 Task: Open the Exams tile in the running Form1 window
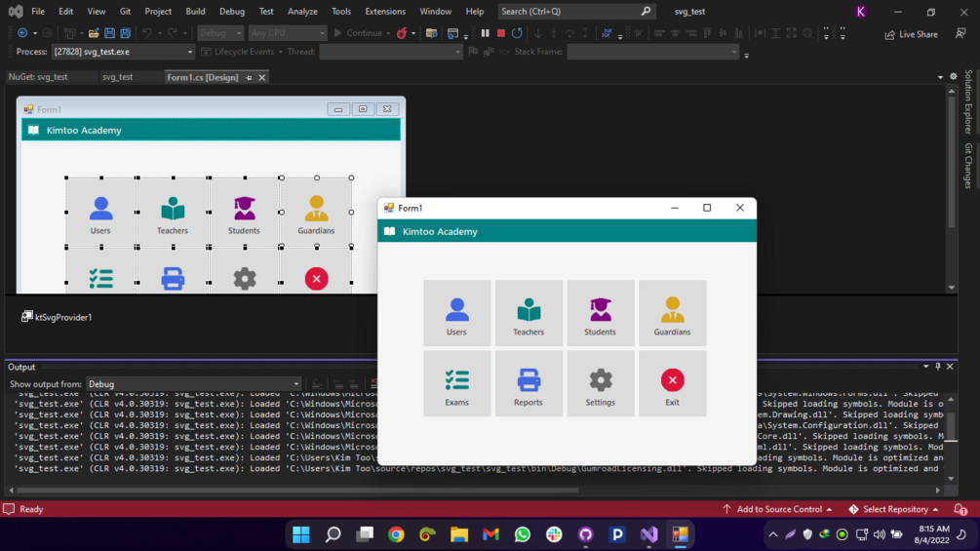click(457, 383)
